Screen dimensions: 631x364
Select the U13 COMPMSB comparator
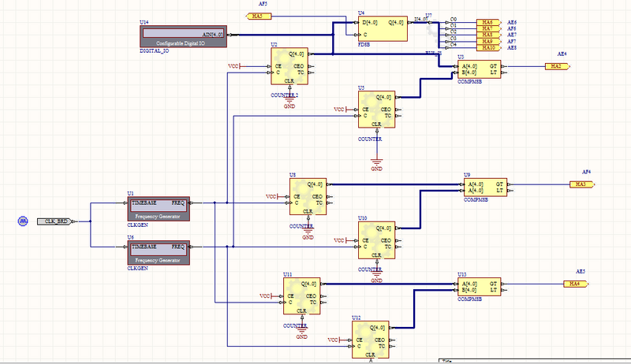pos(480,286)
